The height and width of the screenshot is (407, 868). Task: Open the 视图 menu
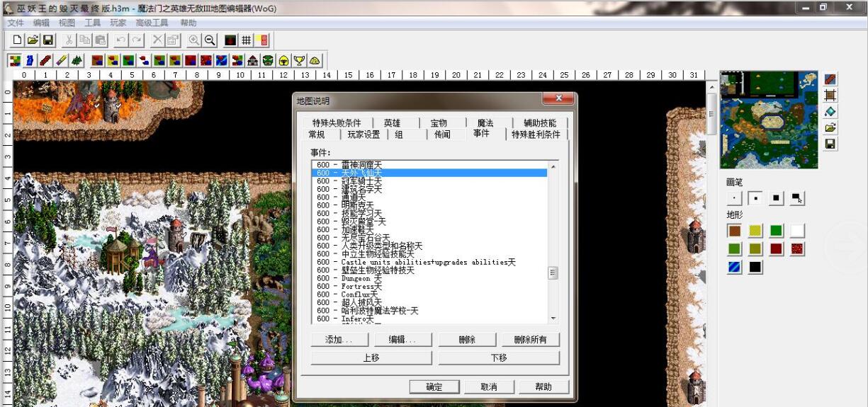(67, 23)
